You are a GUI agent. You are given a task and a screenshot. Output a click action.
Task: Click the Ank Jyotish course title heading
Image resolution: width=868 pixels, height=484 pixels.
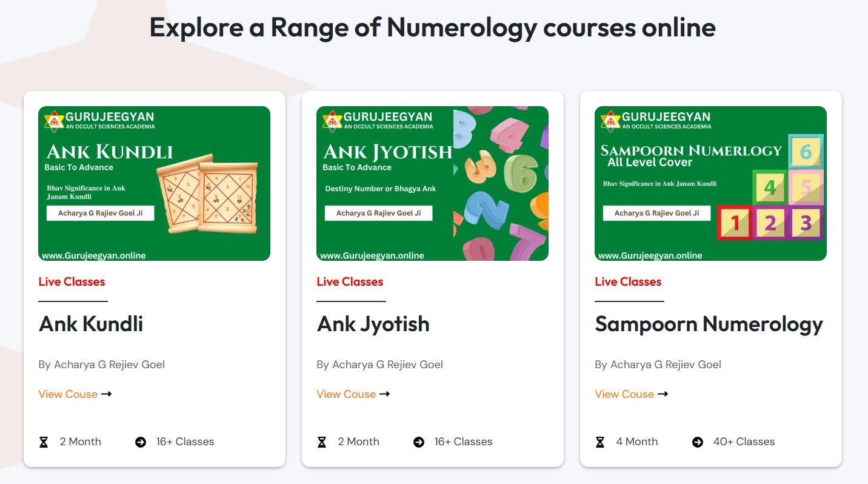[373, 324]
